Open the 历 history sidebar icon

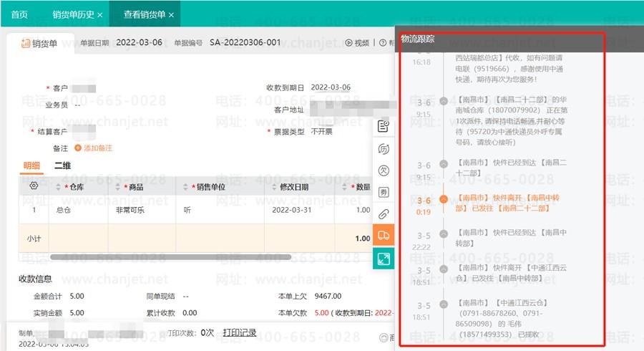coord(384,149)
